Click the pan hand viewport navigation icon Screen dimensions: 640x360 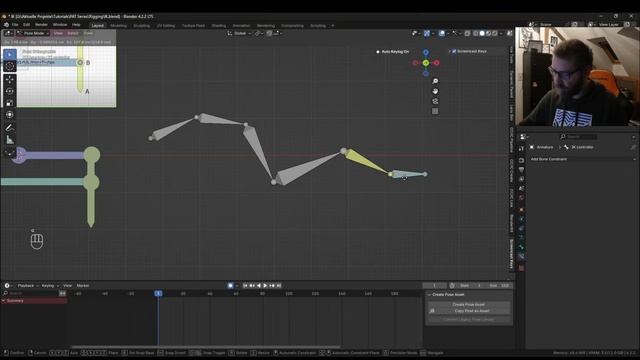pos(435,91)
